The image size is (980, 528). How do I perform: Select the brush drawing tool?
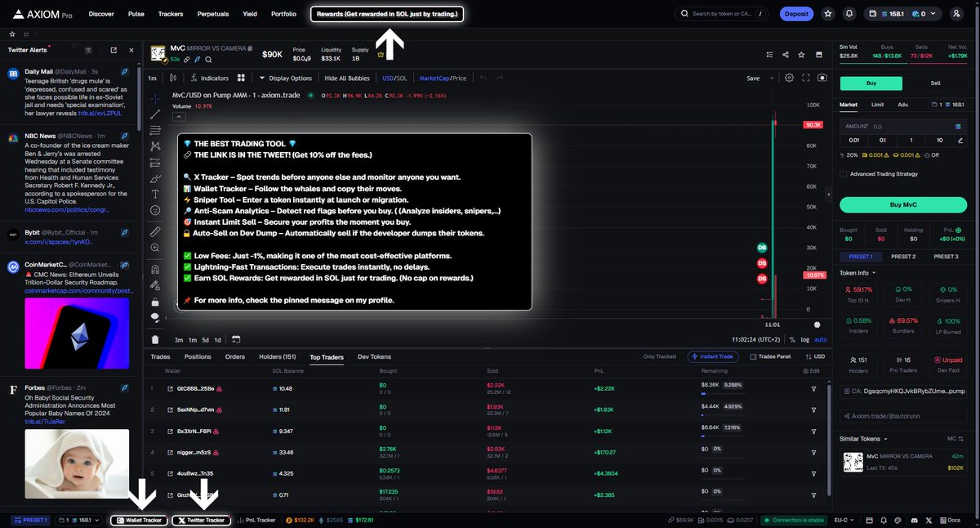coord(155,177)
